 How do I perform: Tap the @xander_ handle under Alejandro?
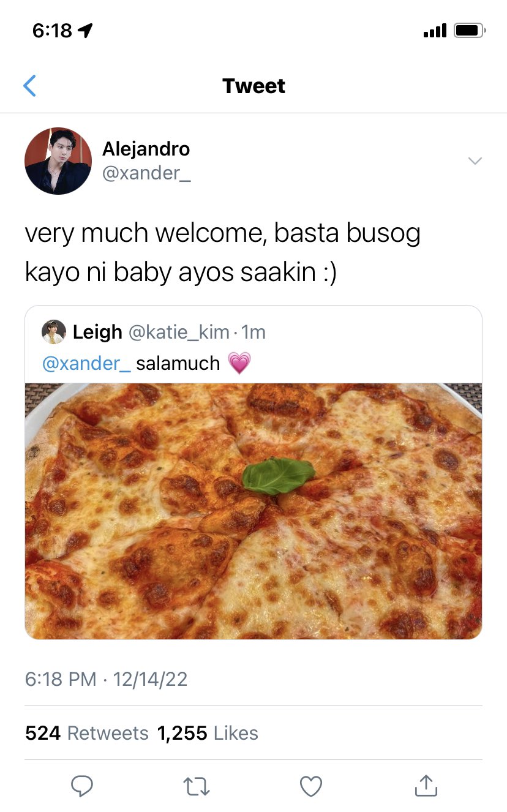(x=146, y=173)
